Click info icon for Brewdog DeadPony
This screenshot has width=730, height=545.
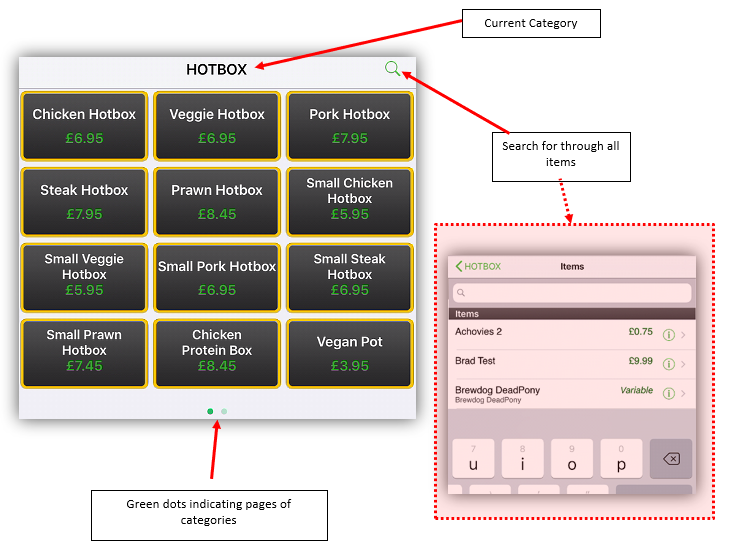669,393
